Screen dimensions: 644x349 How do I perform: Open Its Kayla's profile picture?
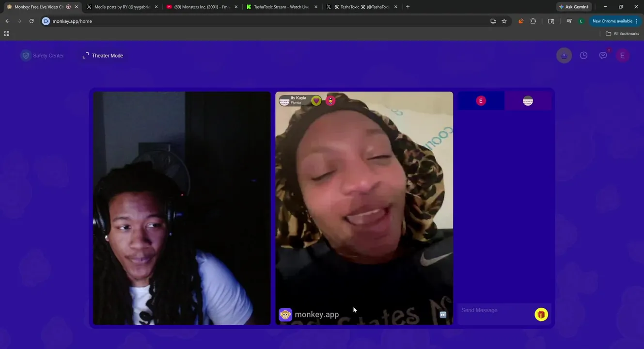[284, 101]
